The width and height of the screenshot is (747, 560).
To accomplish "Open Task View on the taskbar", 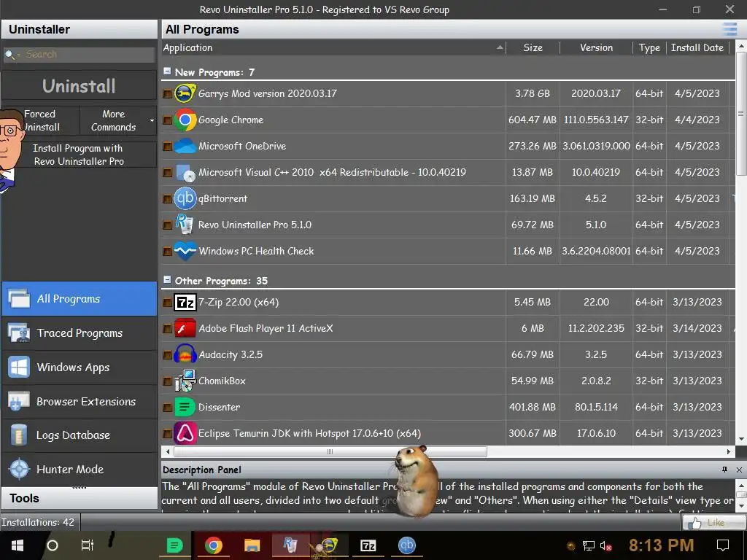I will point(88,545).
